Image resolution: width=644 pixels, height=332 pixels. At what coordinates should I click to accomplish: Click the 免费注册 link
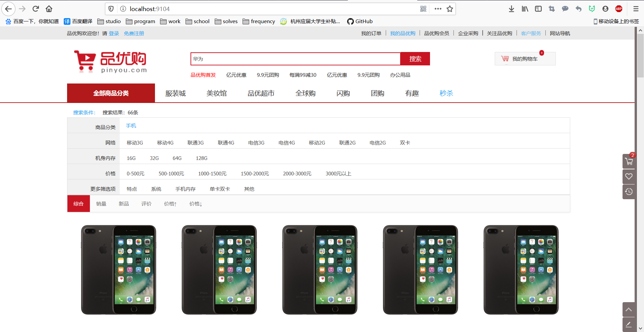134,33
